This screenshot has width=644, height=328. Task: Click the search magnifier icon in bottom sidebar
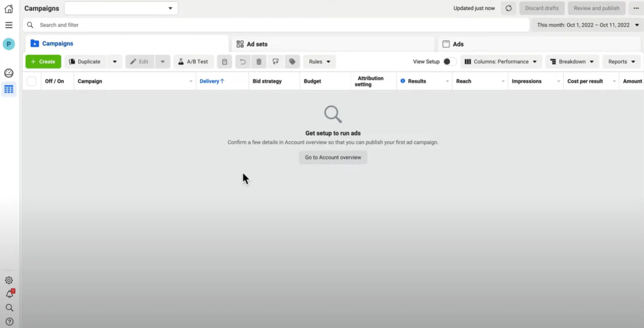(x=9, y=308)
